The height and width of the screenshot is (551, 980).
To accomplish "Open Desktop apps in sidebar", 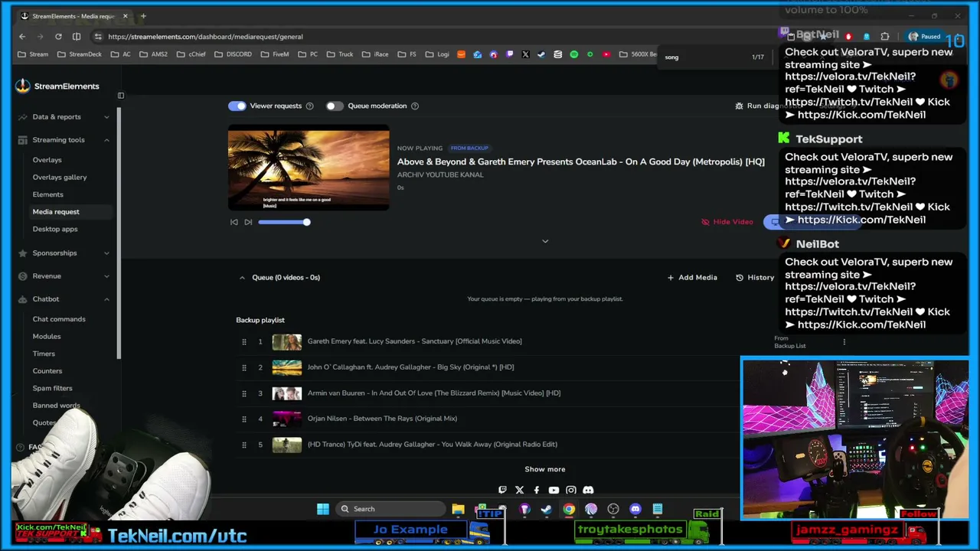I will [x=55, y=230].
